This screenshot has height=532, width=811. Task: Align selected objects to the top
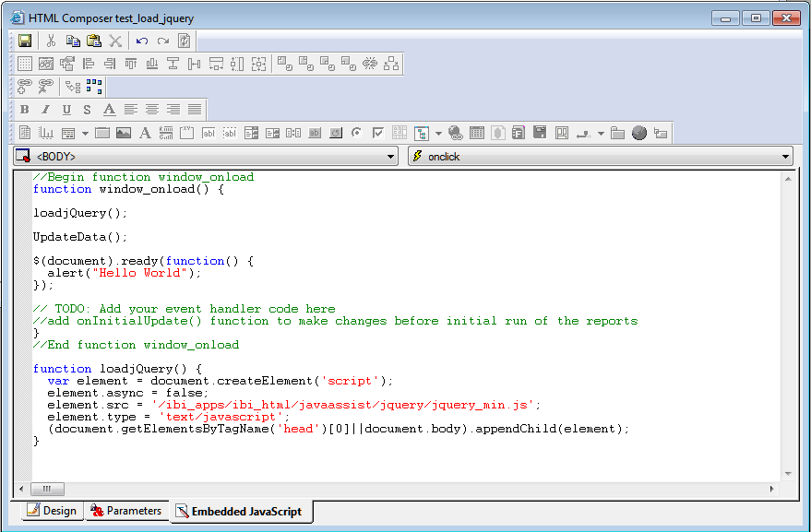[x=131, y=64]
